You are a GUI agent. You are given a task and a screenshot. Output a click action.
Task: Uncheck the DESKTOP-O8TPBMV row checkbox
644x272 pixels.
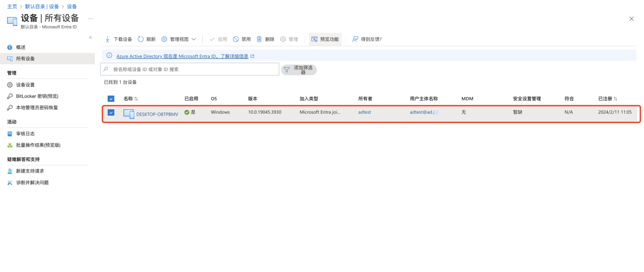111,113
